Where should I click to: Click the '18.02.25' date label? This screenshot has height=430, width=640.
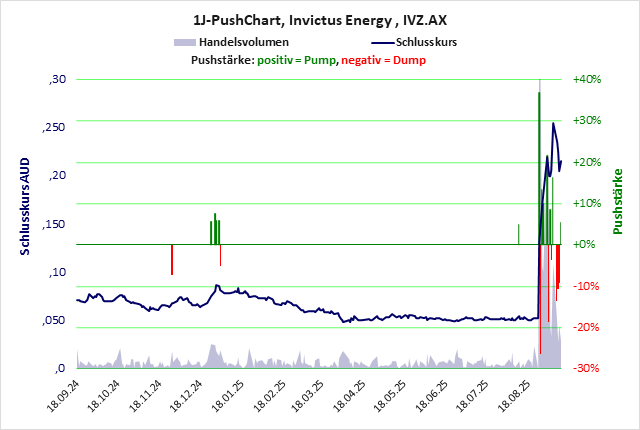point(269,396)
